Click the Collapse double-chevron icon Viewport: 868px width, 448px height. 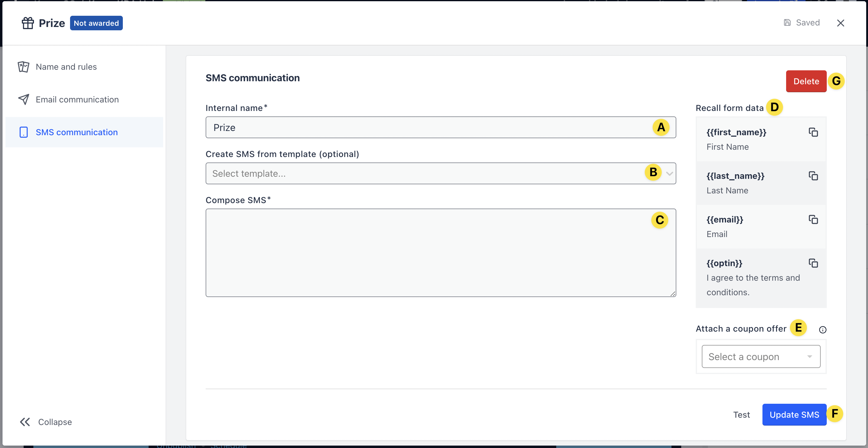(25, 422)
